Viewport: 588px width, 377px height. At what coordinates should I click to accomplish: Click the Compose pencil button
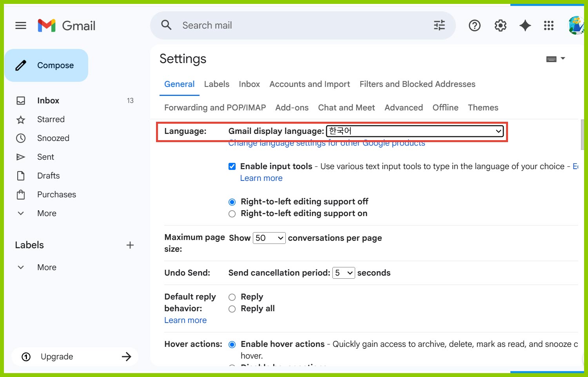click(46, 65)
